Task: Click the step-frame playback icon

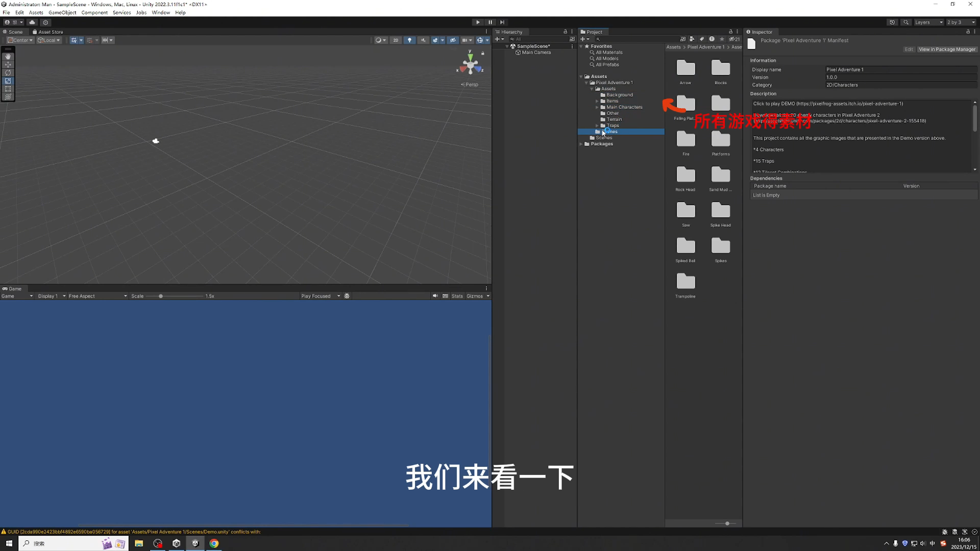Action: [x=502, y=22]
